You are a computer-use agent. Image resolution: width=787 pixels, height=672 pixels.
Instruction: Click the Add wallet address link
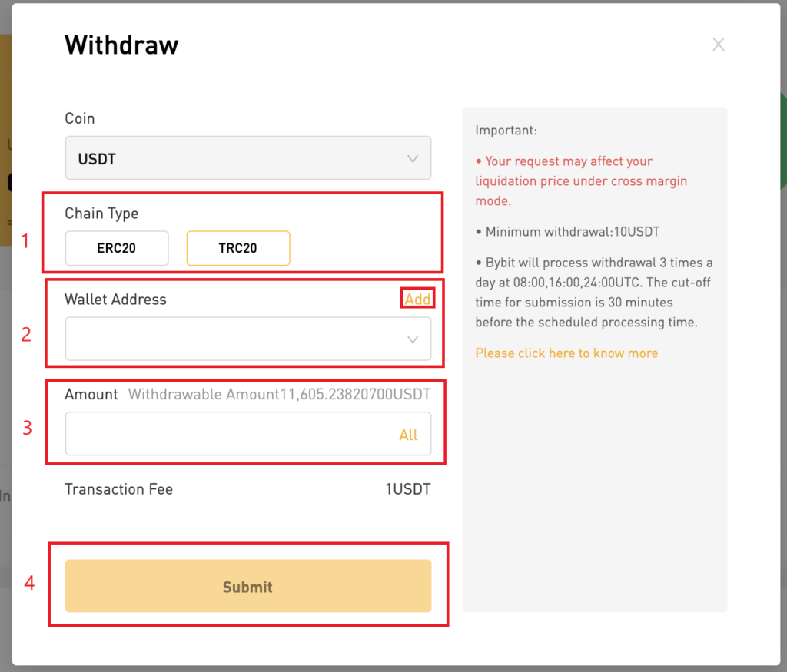(417, 300)
